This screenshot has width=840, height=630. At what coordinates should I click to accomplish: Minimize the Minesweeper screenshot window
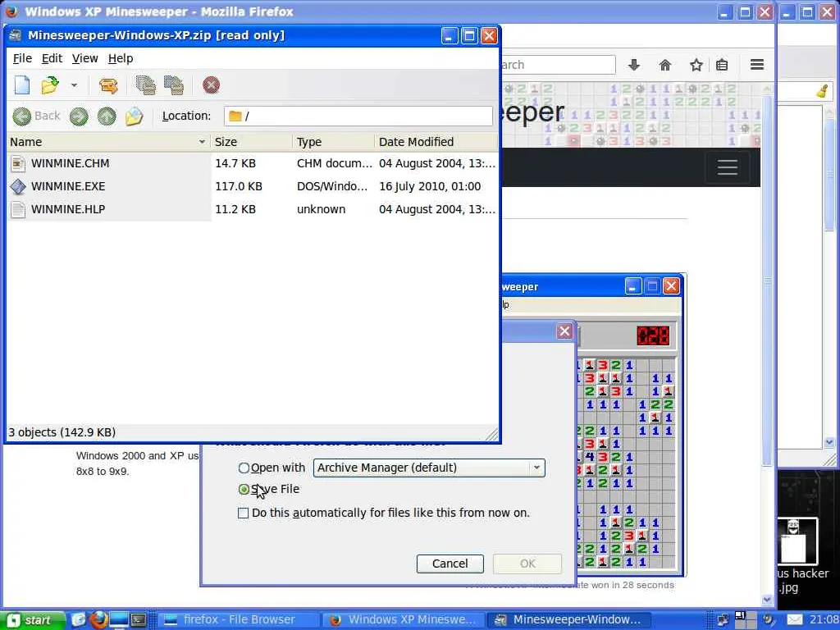(633, 286)
